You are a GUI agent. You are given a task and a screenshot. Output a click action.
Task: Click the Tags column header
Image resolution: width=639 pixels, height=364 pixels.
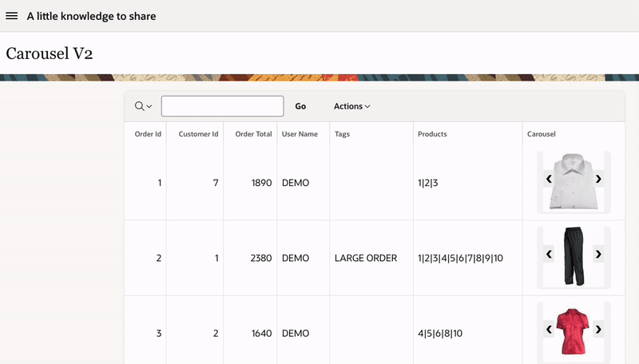click(x=342, y=134)
